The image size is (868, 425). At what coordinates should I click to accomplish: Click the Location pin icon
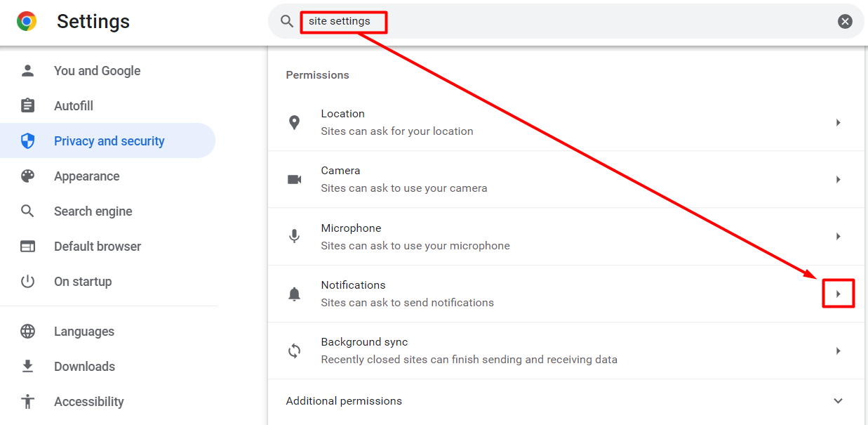[295, 122]
